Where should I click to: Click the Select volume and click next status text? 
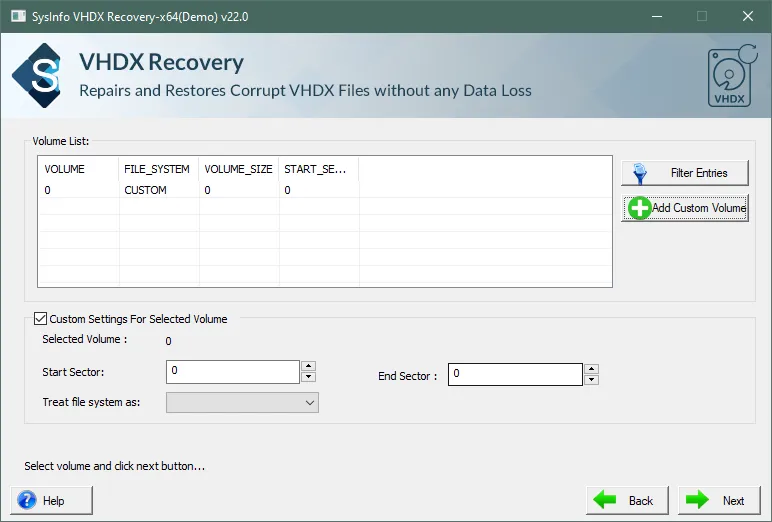[114, 466]
